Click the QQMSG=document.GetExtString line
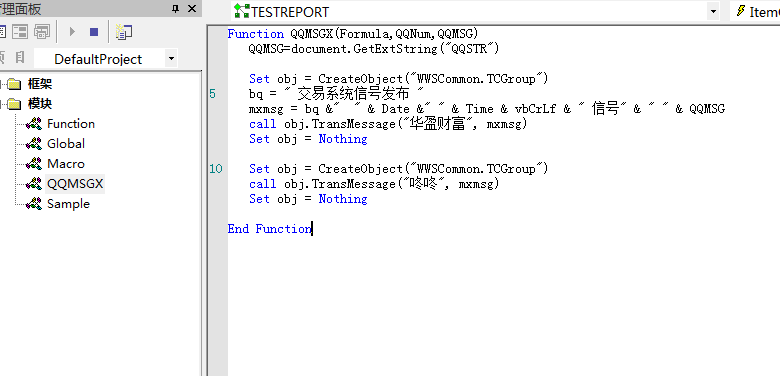This screenshot has height=376, width=780. click(x=374, y=49)
